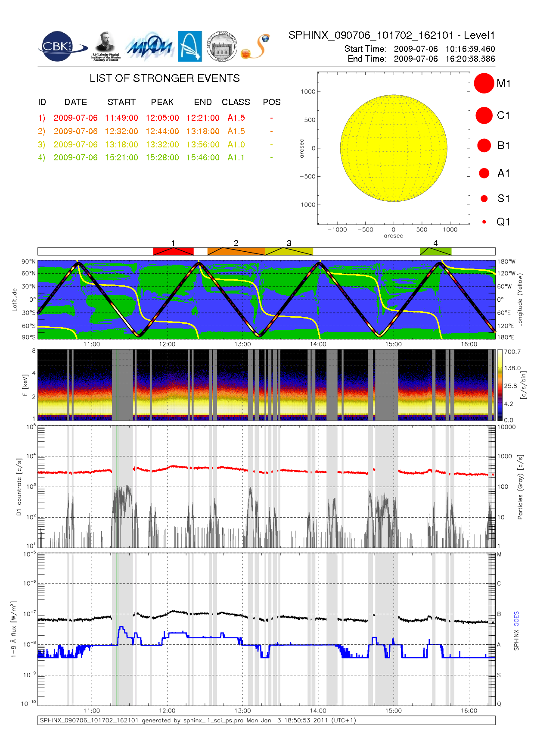Screen dimensions: 534x756
Task: Select event 4 row with class A1.1
Action: [236, 157]
